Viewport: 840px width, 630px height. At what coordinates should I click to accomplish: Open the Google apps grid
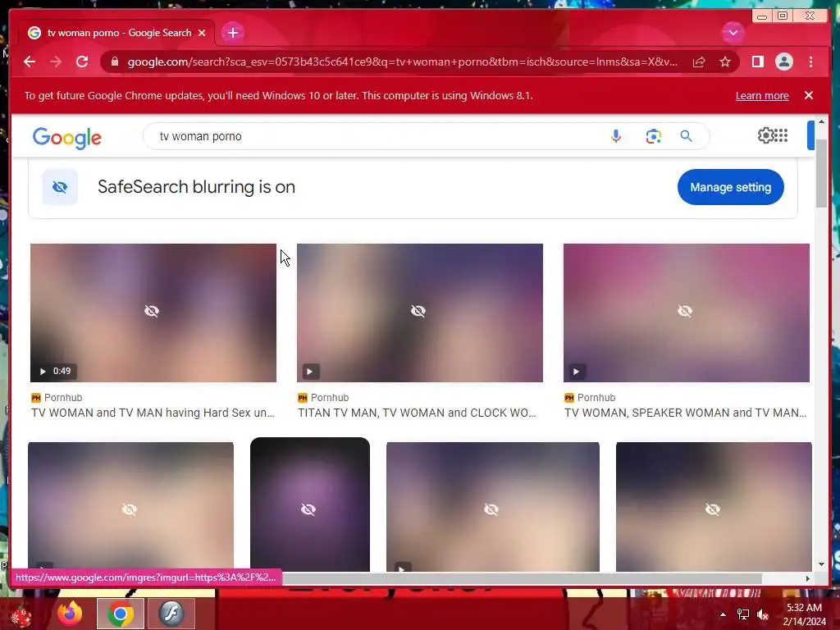tap(782, 135)
